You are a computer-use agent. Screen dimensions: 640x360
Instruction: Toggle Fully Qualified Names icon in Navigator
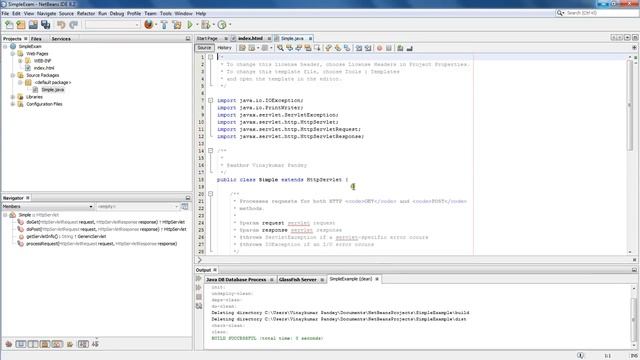[70, 344]
